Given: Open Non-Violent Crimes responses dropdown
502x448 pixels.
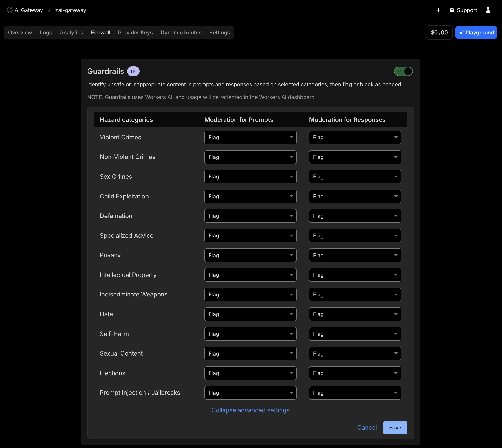Looking at the screenshot, I should 355,157.
